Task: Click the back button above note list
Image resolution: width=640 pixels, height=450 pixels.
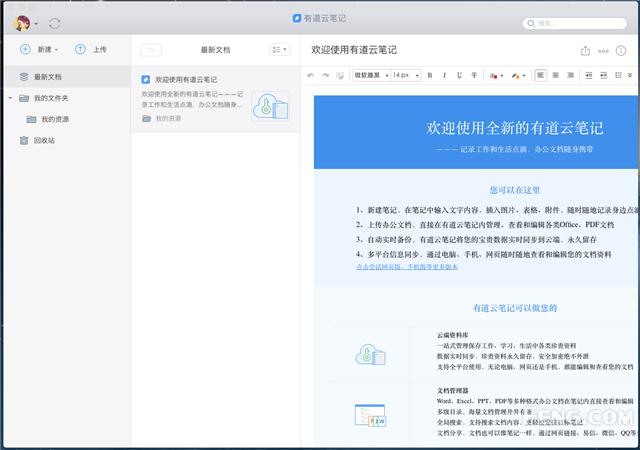Action: pyautogui.click(x=151, y=50)
